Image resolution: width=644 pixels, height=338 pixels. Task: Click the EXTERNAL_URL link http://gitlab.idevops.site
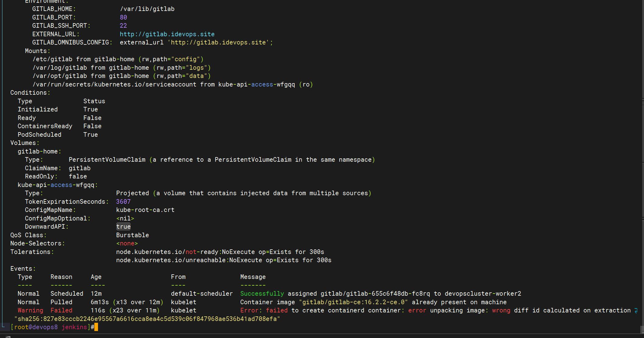pos(167,34)
